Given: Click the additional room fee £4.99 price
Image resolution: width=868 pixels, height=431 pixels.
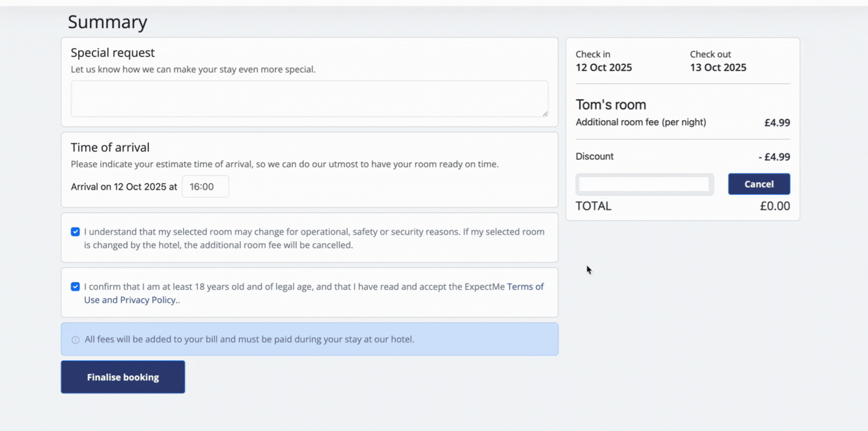Looking at the screenshot, I should [x=777, y=123].
